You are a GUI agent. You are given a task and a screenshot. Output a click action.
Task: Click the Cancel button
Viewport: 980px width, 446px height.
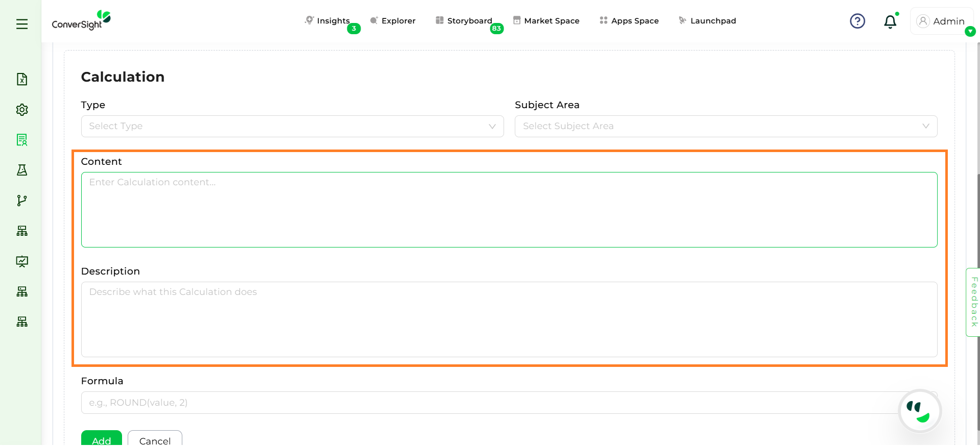tap(155, 439)
